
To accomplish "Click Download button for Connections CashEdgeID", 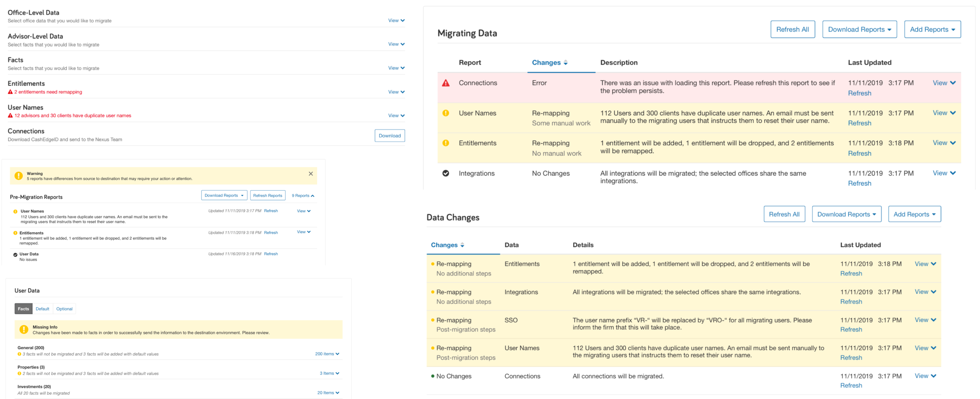I will (x=390, y=136).
